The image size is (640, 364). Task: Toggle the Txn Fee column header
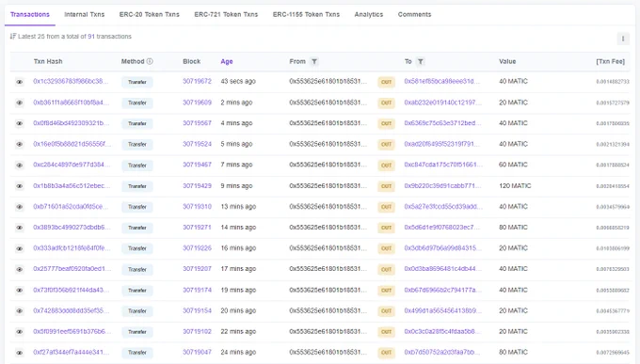pyautogui.click(x=610, y=62)
